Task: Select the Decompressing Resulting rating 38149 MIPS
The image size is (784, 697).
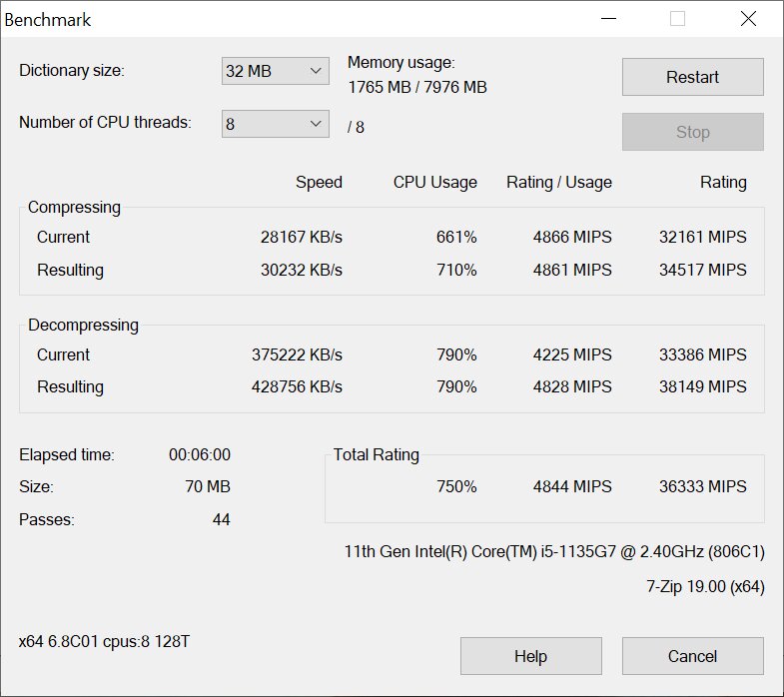Action: [x=702, y=387]
